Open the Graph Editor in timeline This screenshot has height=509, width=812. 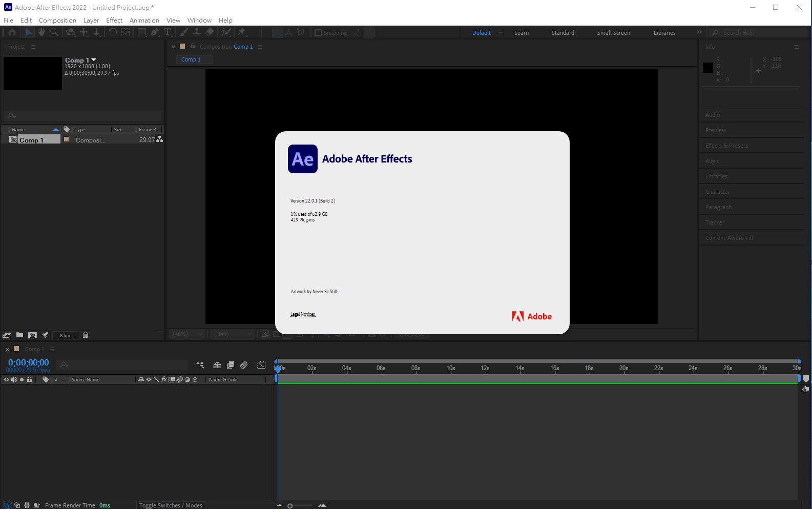click(x=261, y=365)
